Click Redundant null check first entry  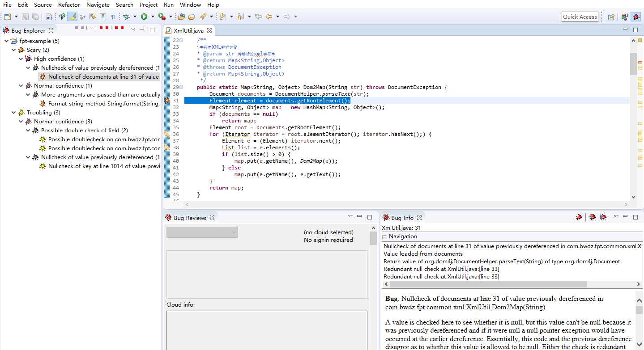[441, 269]
